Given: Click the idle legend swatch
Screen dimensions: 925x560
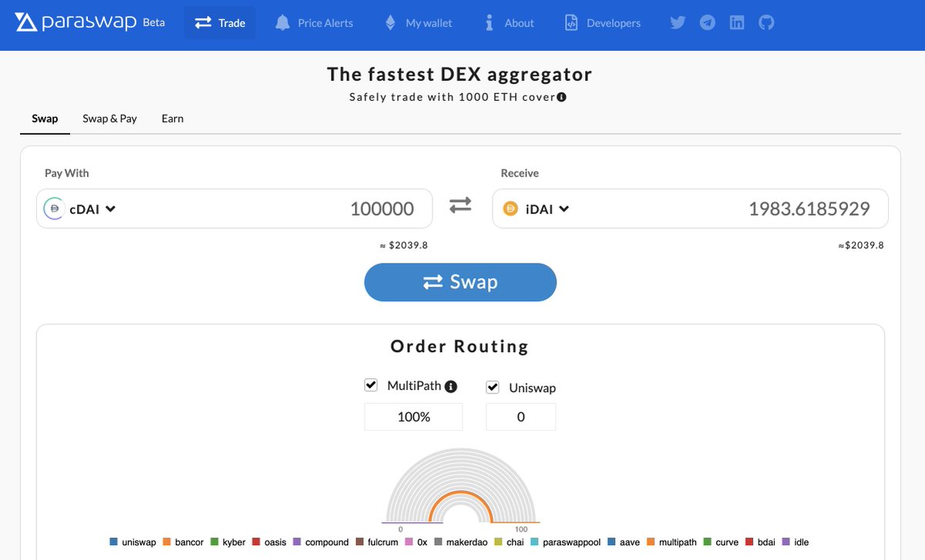Looking at the screenshot, I should click(x=786, y=542).
